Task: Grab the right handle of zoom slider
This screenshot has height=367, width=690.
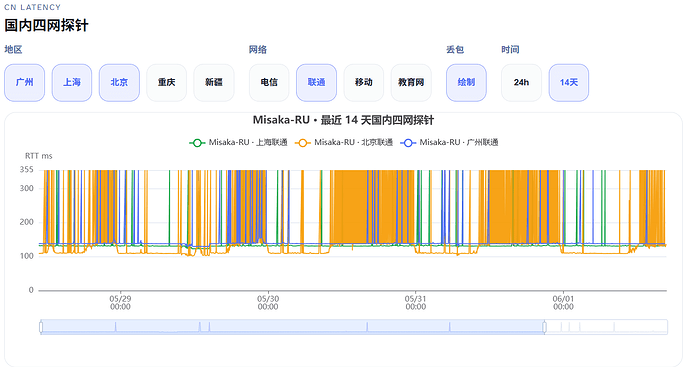Action: (544, 327)
